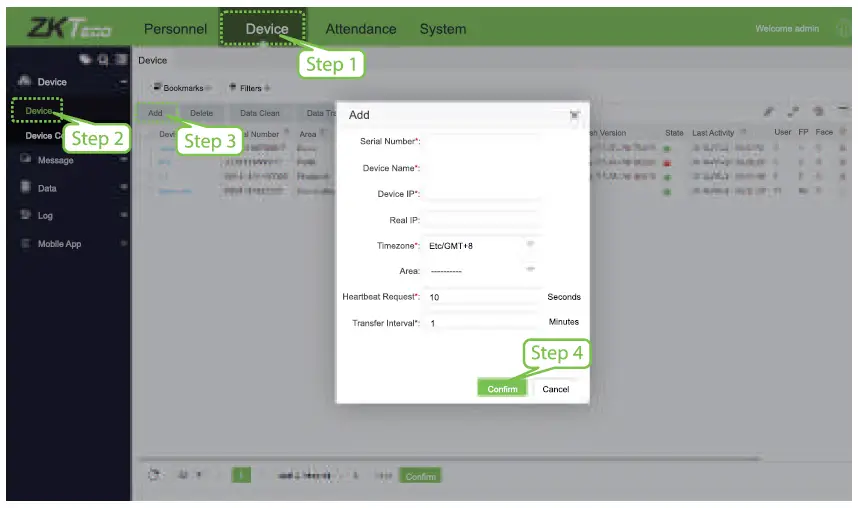Open the Personnel menu
Image resolution: width=858 pixels, height=508 pixels.
click(175, 29)
